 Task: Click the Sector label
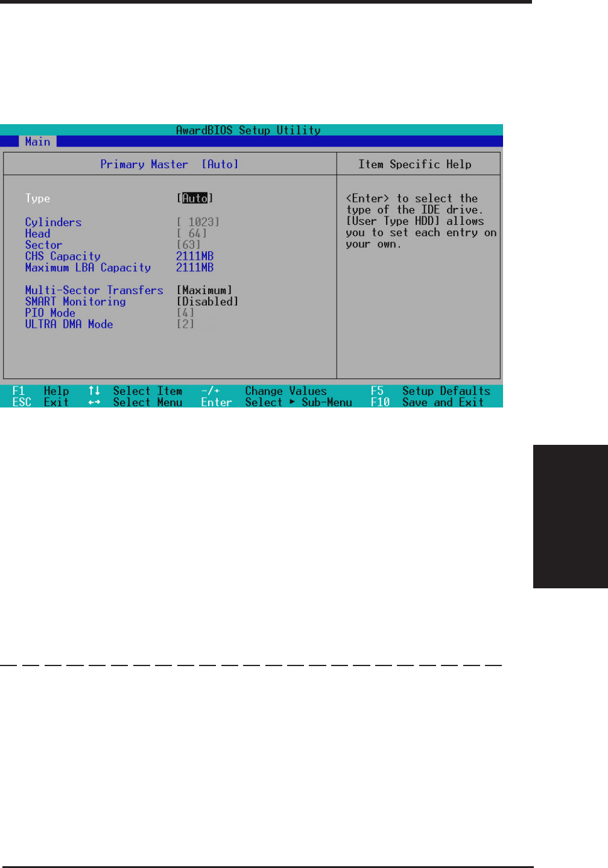pyautogui.click(x=43, y=245)
